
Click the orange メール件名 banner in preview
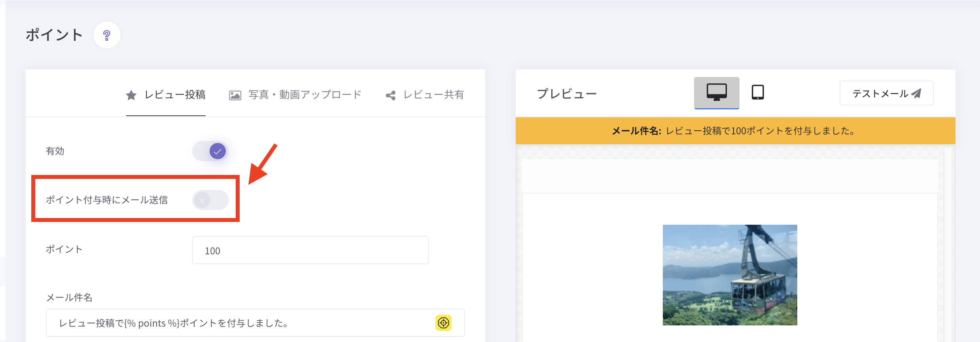tap(735, 131)
